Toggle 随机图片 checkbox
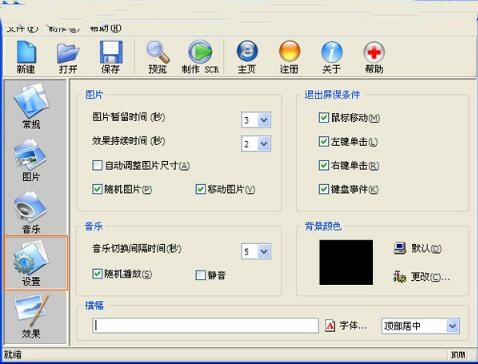478x364 pixels. click(x=97, y=189)
